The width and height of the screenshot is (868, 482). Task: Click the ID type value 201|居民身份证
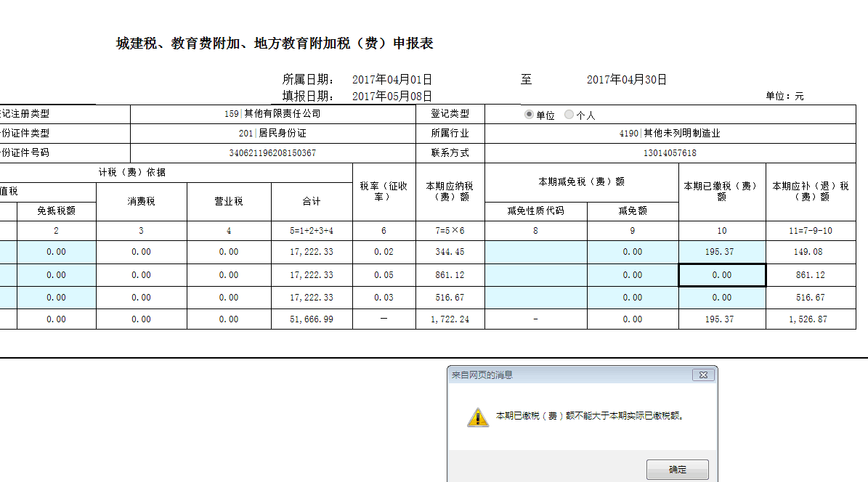click(272, 134)
